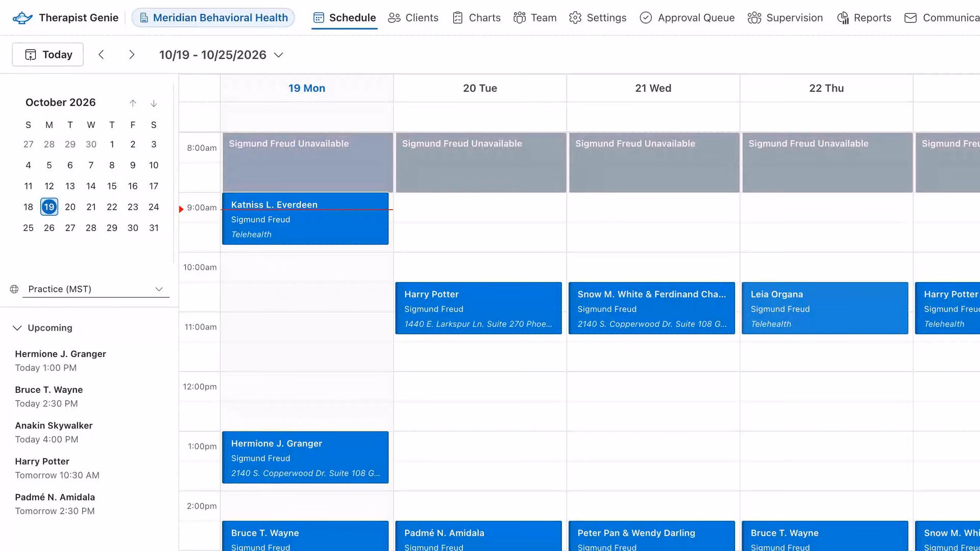Image resolution: width=980 pixels, height=551 pixels.
Task: Open Katniss L. Everdeen telehealth appointment
Action: click(305, 219)
